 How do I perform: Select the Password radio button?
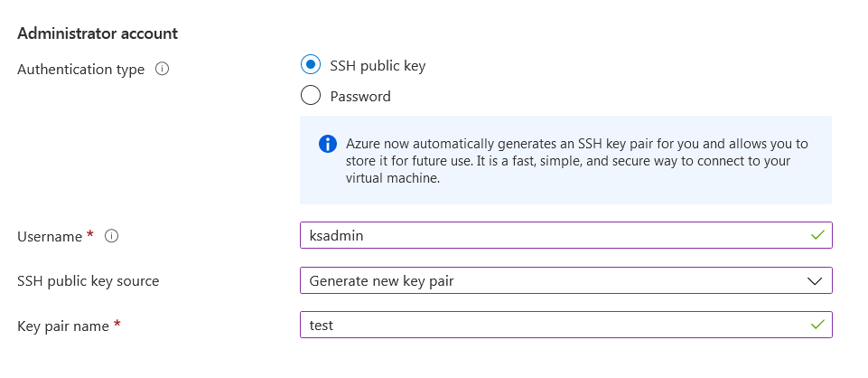click(x=310, y=96)
